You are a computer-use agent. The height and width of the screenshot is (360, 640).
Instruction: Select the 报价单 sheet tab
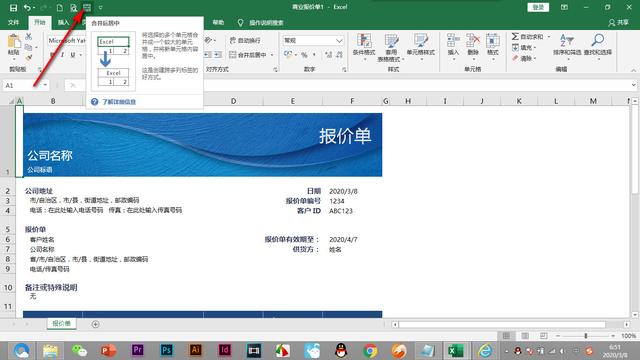61,323
